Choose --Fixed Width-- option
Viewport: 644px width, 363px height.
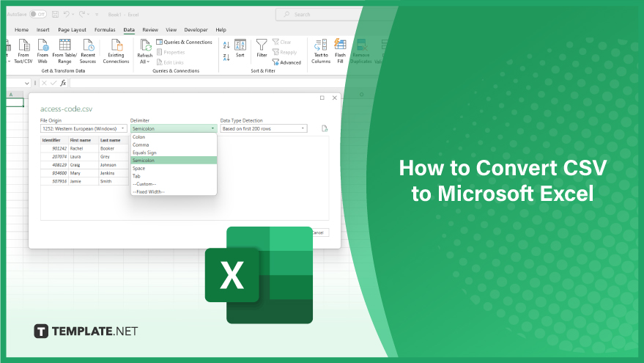tap(174, 191)
